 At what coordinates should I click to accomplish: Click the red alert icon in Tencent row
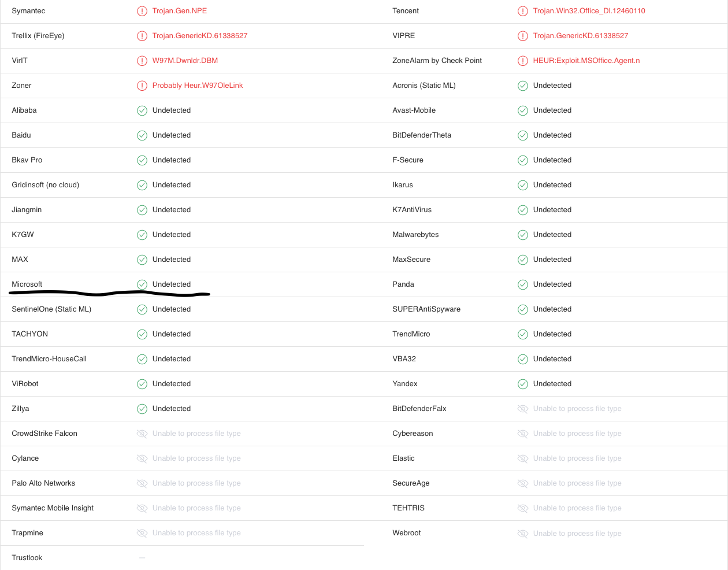523,11
